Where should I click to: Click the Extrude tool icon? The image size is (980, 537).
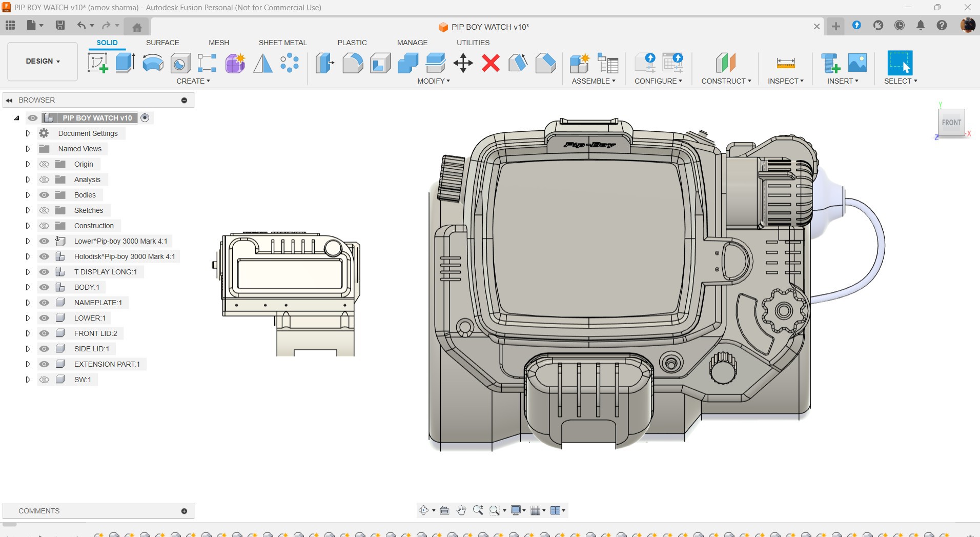[x=125, y=63]
